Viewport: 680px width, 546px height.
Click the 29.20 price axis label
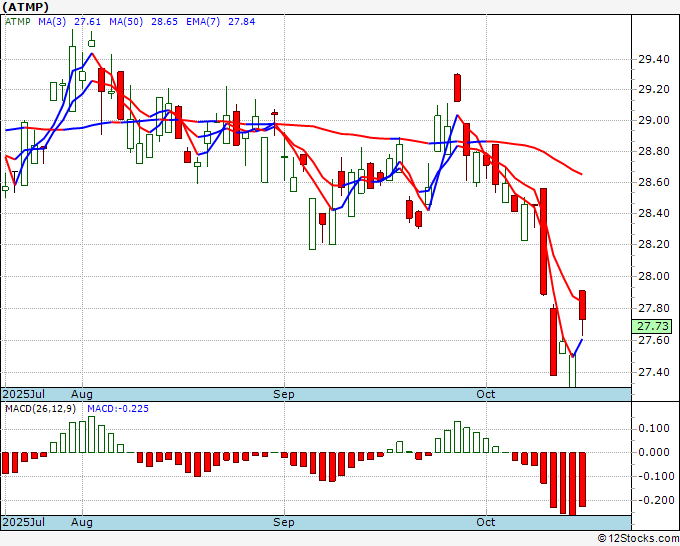pyautogui.click(x=654, y=90)
